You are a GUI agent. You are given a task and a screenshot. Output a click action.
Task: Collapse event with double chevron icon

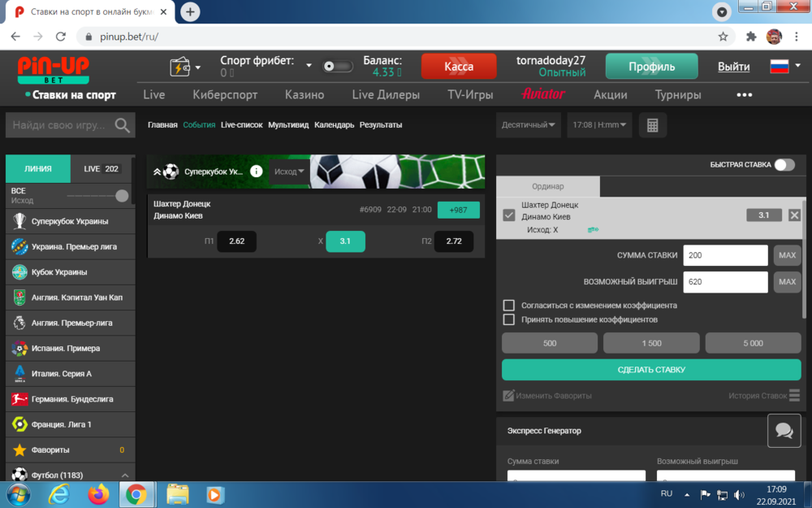(x=157, y=172)
